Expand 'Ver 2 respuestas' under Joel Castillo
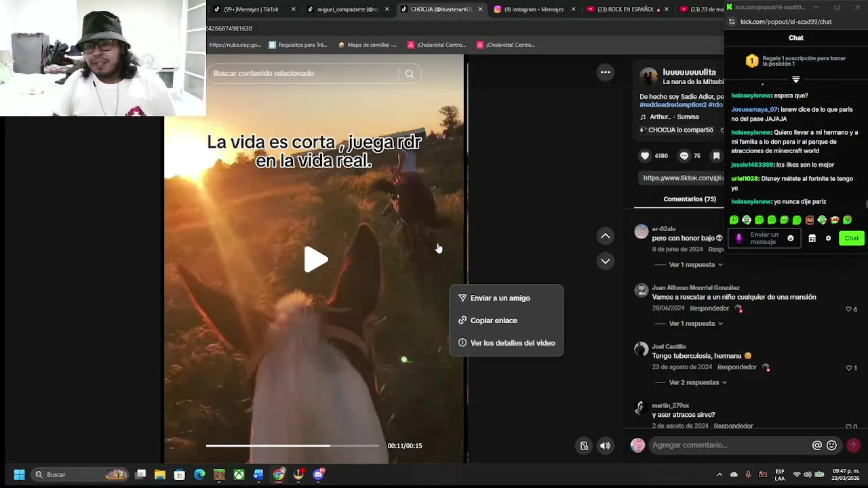Viewport: 868px width, 488px height. (698, 382)
